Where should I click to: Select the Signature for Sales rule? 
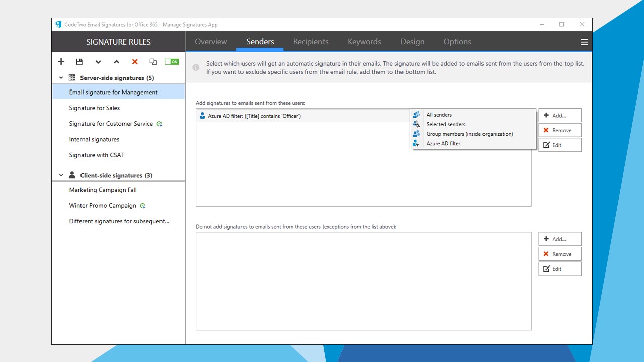(x=118, y=108)
